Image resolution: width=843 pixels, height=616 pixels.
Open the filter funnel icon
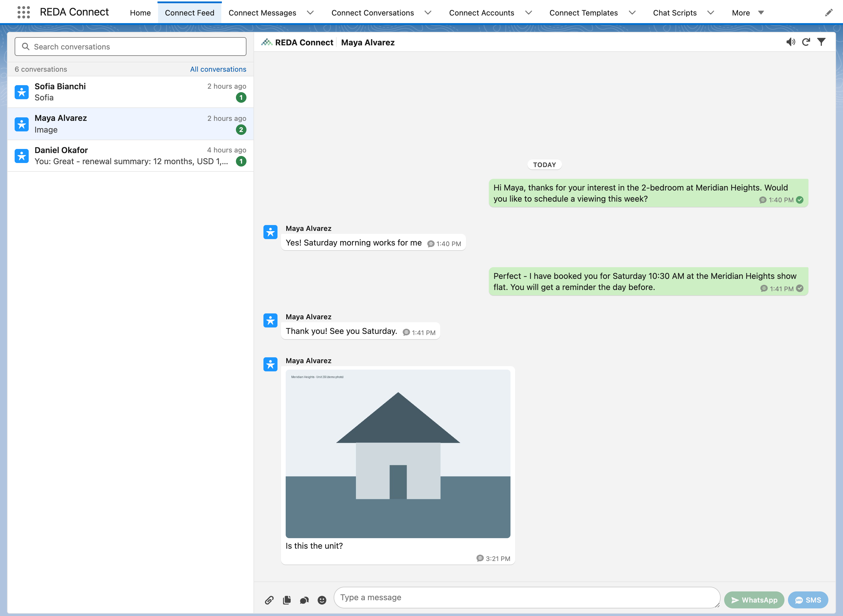pos(821,42)
